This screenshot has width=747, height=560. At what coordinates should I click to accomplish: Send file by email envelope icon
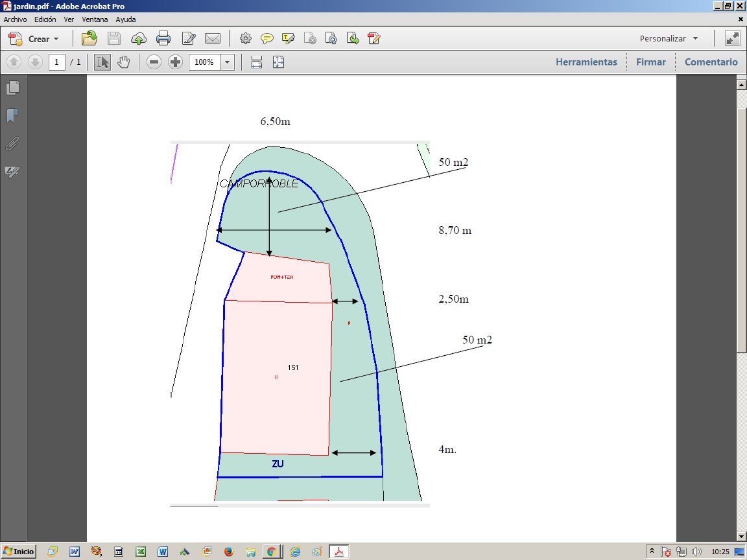coord(213,38)
